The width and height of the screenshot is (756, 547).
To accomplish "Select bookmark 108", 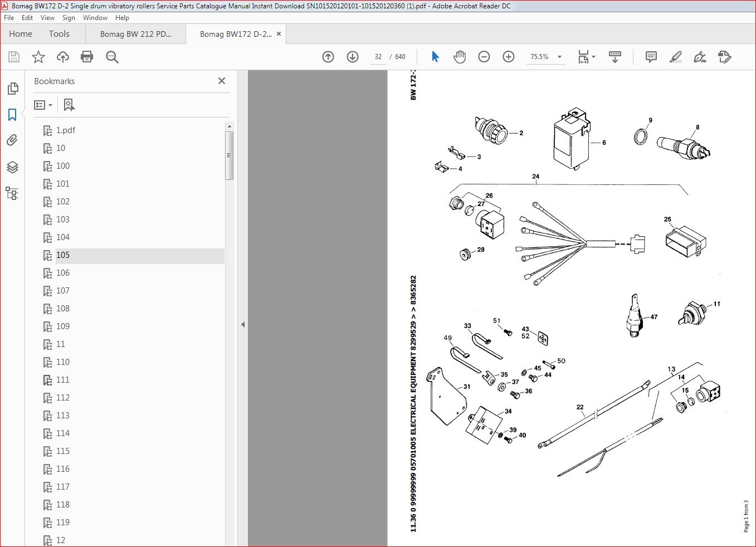I will pos(63,309).
